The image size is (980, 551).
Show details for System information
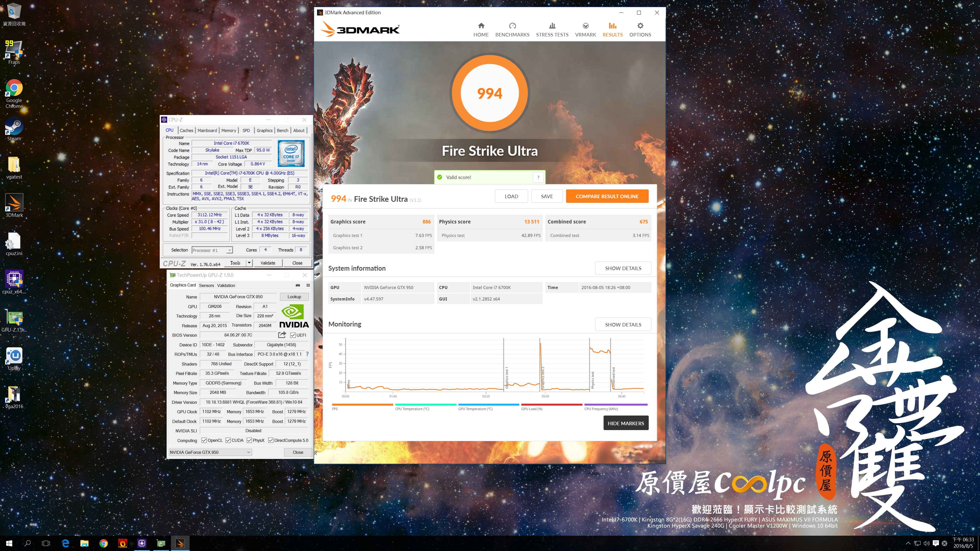coord(623,268)
